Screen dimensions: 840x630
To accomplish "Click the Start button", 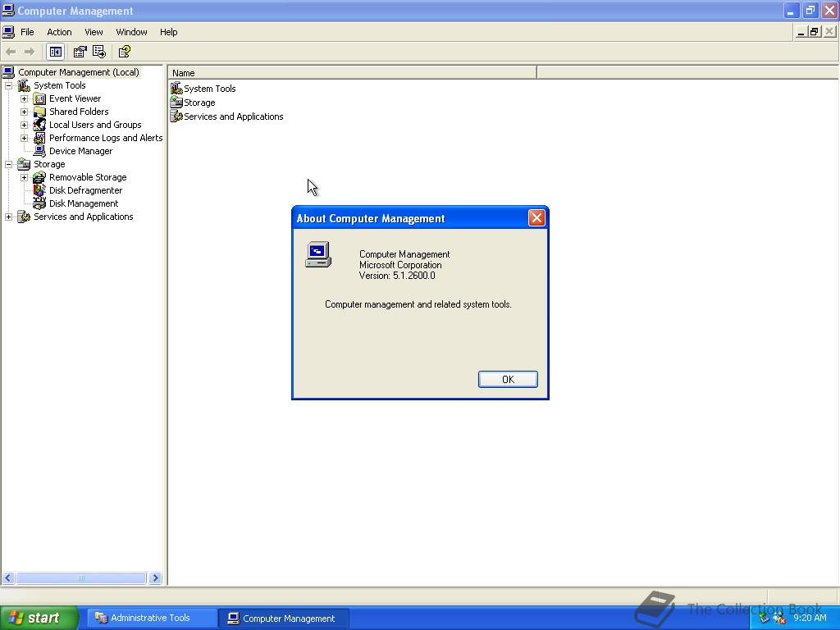I will [39, 618].
